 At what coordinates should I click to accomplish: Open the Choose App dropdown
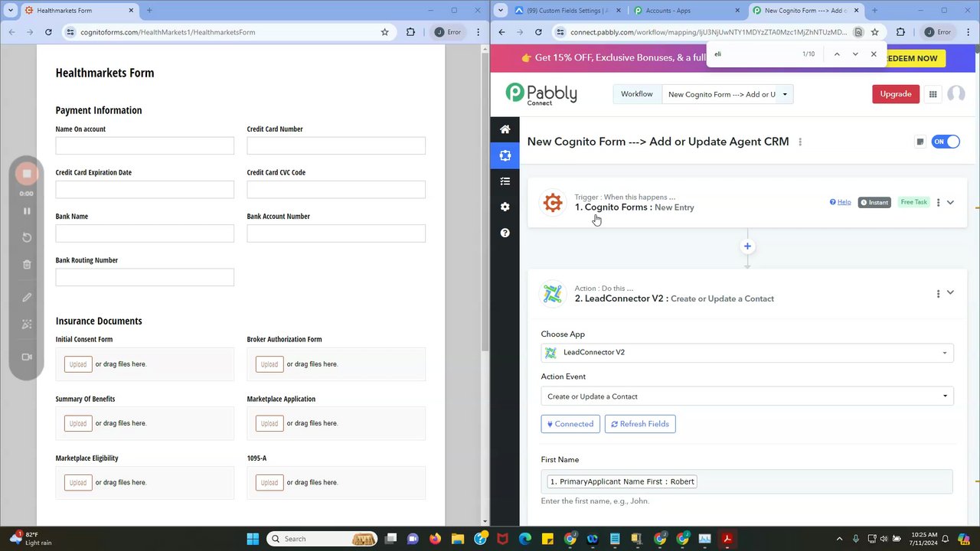click(x=747, y=353)
